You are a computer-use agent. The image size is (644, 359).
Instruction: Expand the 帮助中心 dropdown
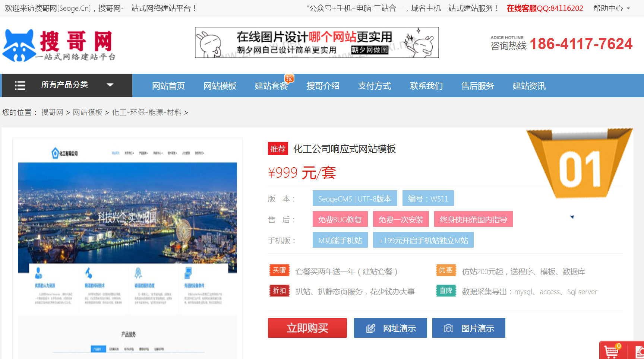coord(612,8)
